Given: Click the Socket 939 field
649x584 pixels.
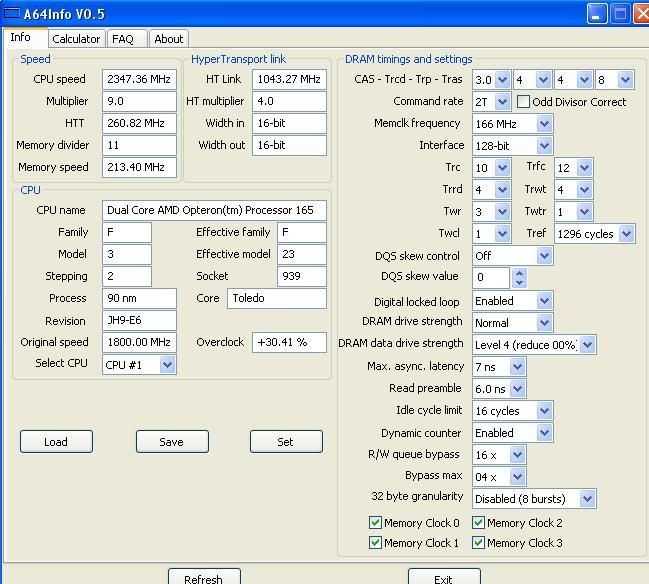Looking at the screenshot, I should (x=302, y=276).
